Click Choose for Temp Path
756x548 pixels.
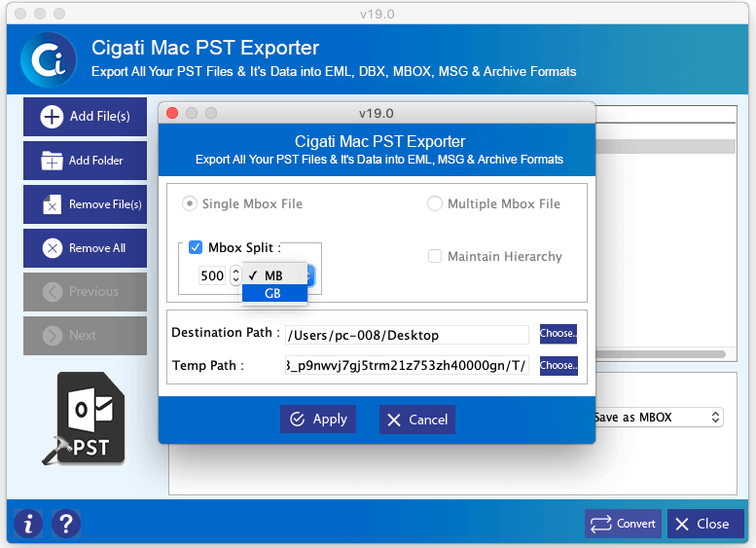click(558, 365)
